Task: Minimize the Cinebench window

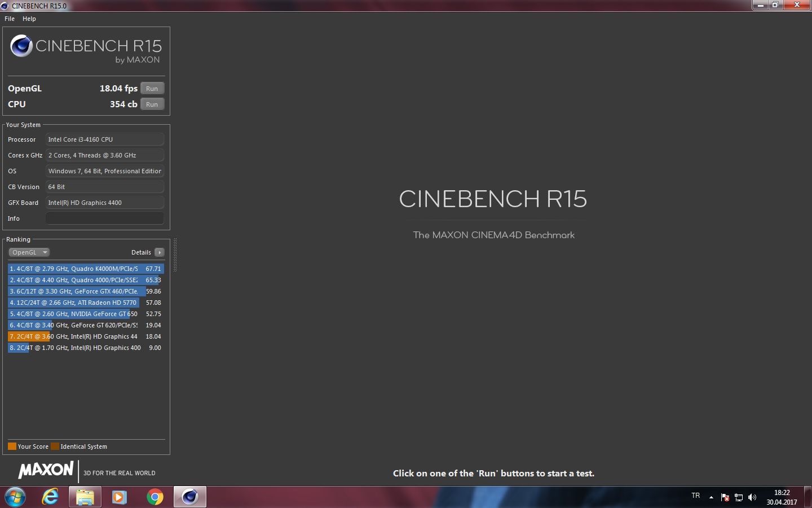Action: pyautogui.click(x=761, y=5)
